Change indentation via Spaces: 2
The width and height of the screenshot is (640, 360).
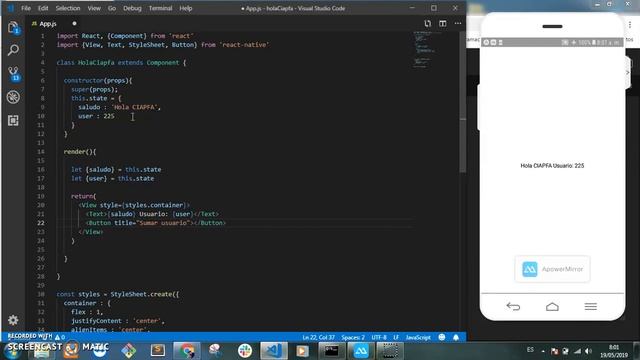tap(353, 337)
